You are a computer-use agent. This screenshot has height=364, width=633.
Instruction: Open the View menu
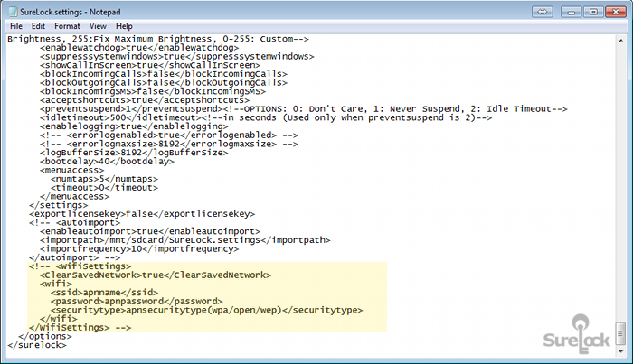98,26
